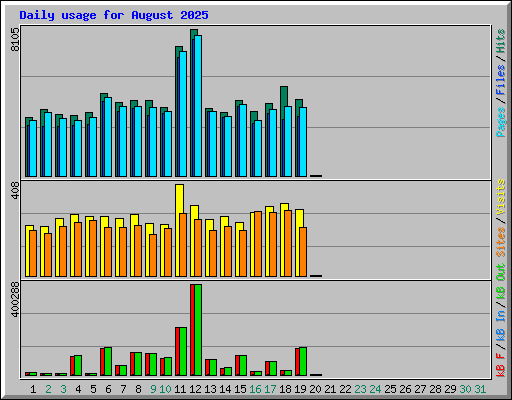Select the day 1 cyan pages bar
The height and width of the screenshot is (400, 512).
tap(33, 148)
